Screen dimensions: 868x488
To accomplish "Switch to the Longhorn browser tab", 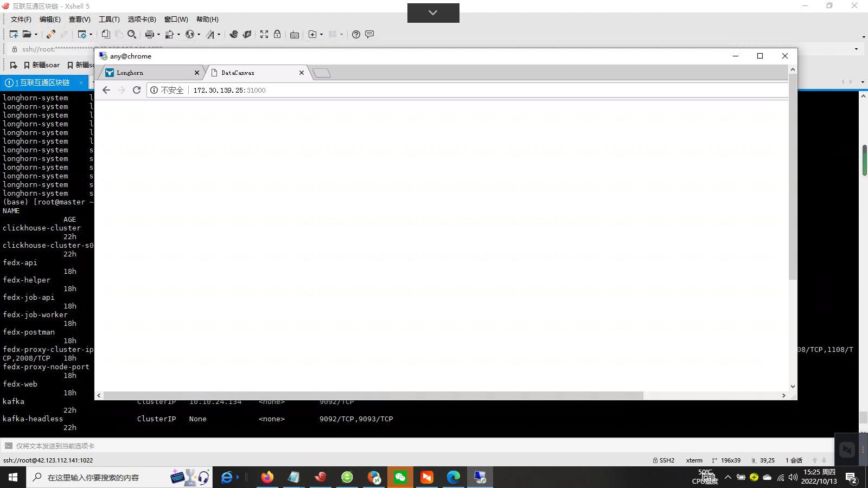I will pyautogui.click(x=130, y=72).
